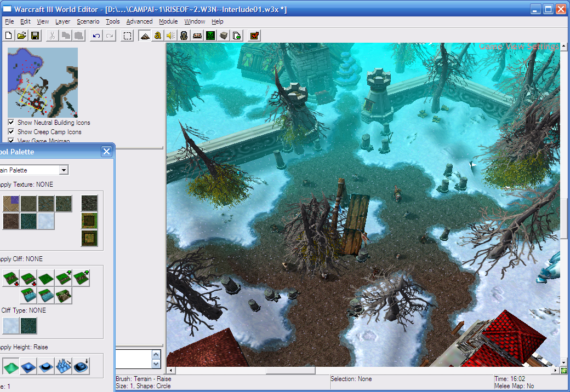Screen dimensions: 570x392
Task: Click the up arrow of the small text box
Action: [156, 355]
